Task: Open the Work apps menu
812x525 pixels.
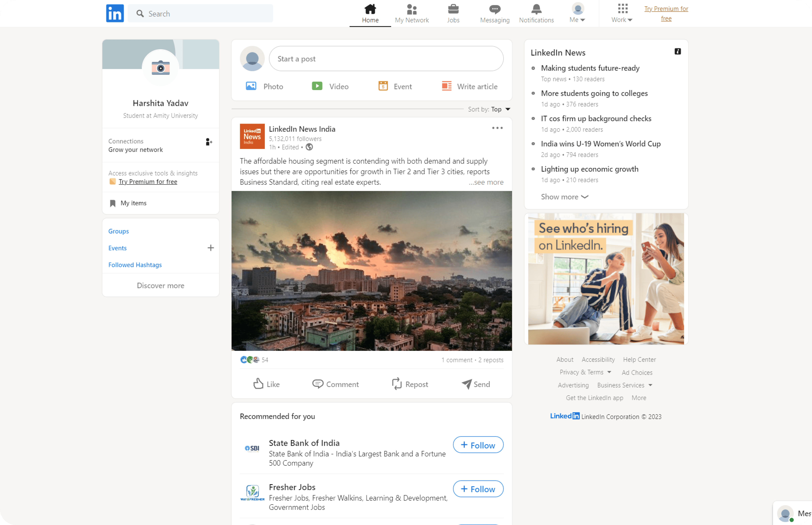Action: (x=622, y=14)
